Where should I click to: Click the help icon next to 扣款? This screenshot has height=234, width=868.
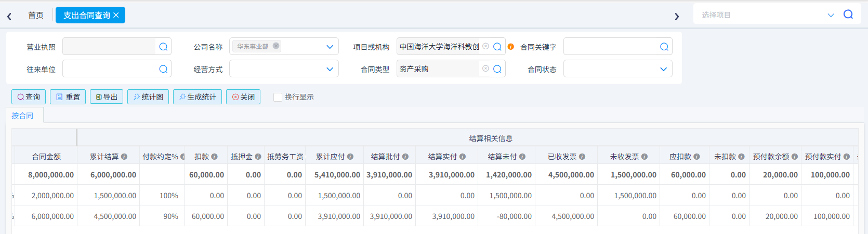coord(215,157)
